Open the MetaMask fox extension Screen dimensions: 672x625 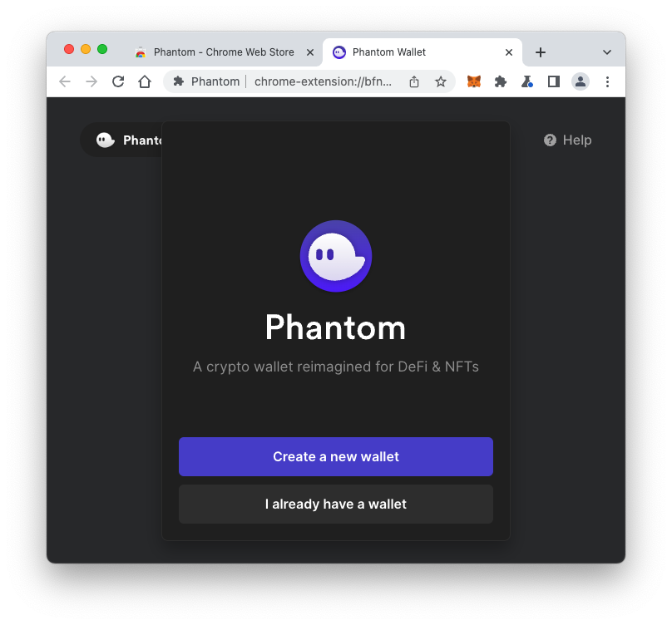473,81
